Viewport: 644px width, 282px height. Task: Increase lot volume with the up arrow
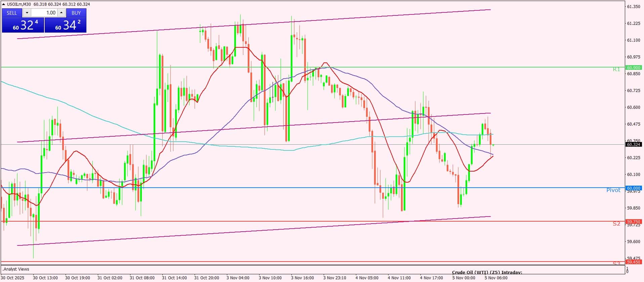point(61,13)
